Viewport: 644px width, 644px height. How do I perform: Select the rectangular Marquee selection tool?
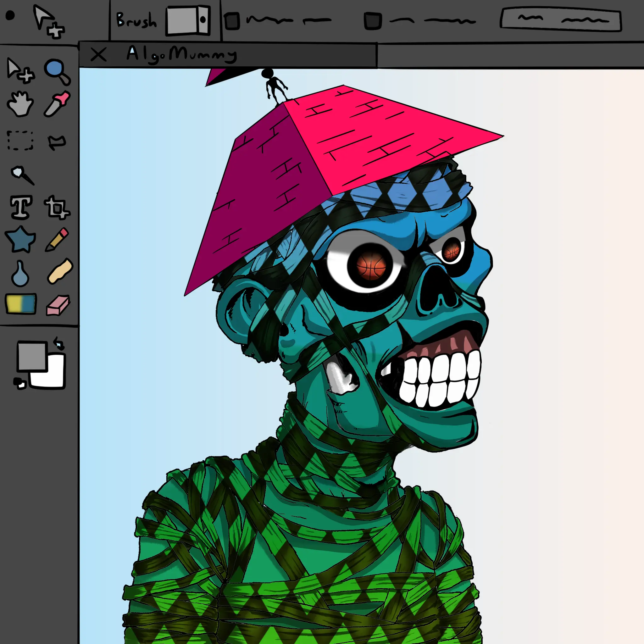pyautogui.click(x=20, y=141)
